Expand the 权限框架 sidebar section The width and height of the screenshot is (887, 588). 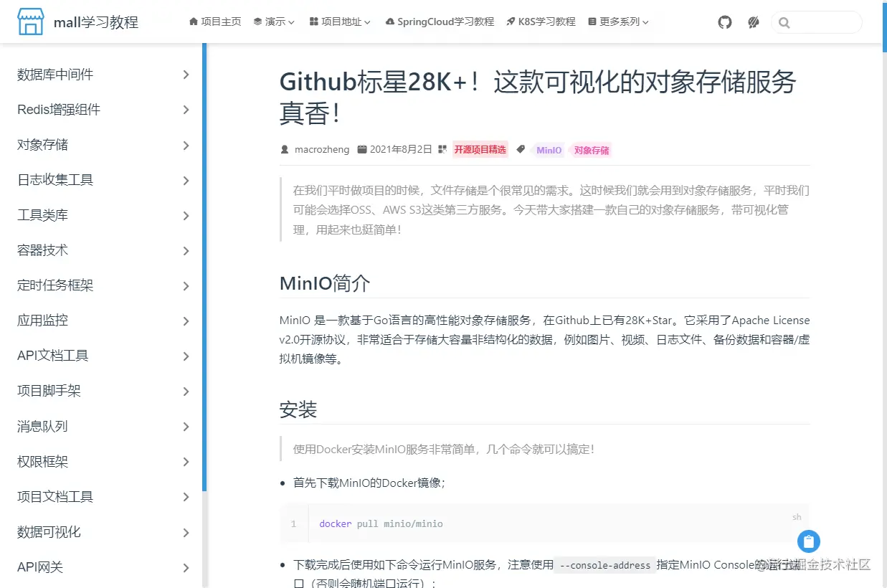click(103, 461)
